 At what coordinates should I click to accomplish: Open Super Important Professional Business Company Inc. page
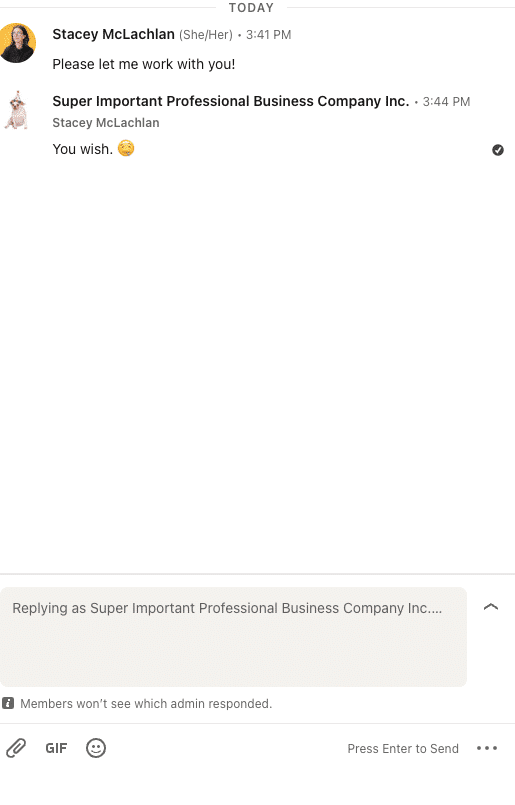pos(231,101)
